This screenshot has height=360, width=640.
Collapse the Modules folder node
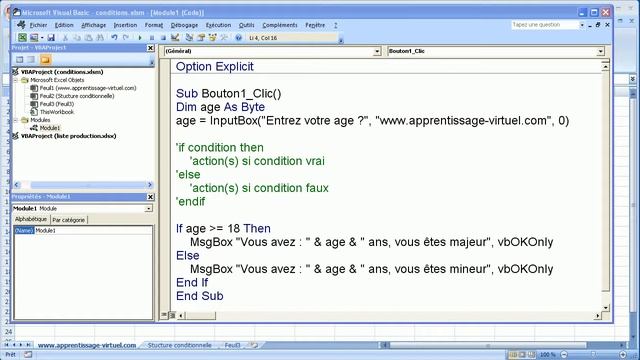point(16,120)
